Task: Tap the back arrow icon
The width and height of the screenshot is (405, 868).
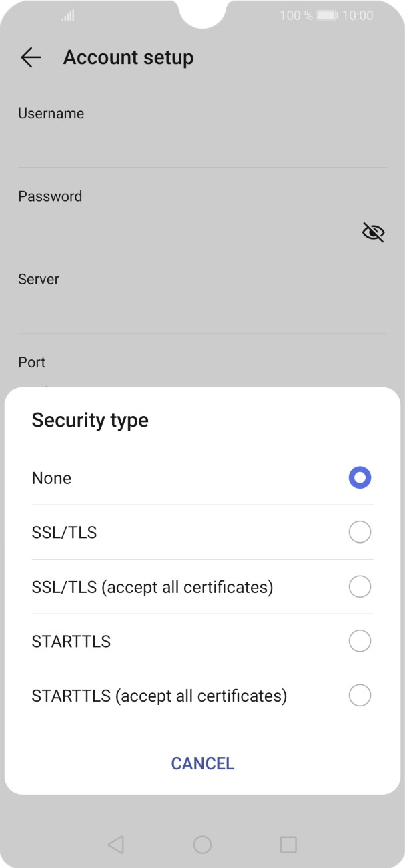Action: point(31,58)
